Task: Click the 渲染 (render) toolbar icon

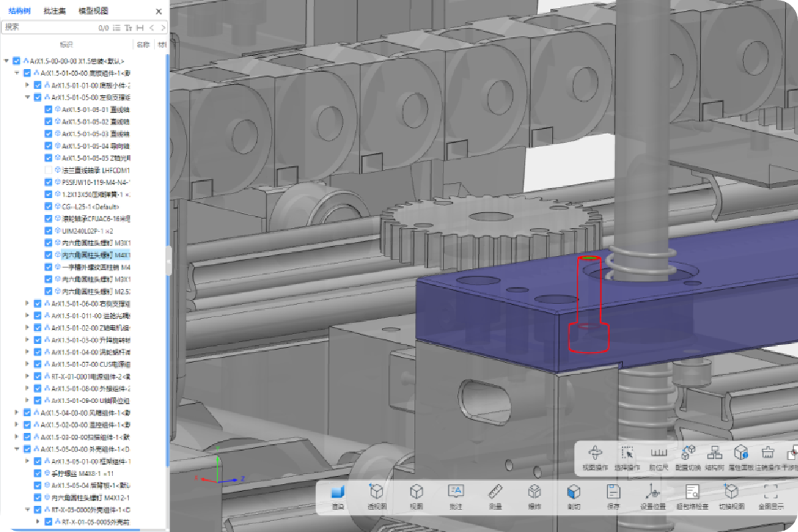Action: point(338,493)
